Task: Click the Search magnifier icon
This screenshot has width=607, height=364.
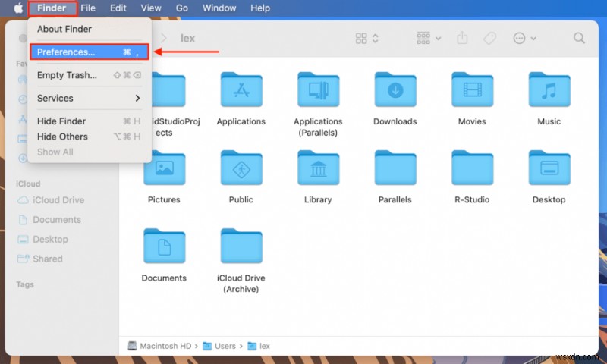Action: point(579,38)
